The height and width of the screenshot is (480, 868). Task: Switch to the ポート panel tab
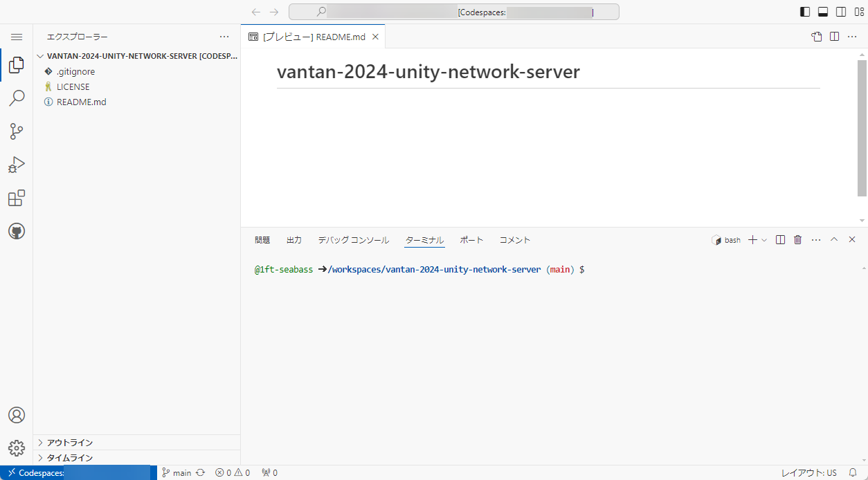471,240
